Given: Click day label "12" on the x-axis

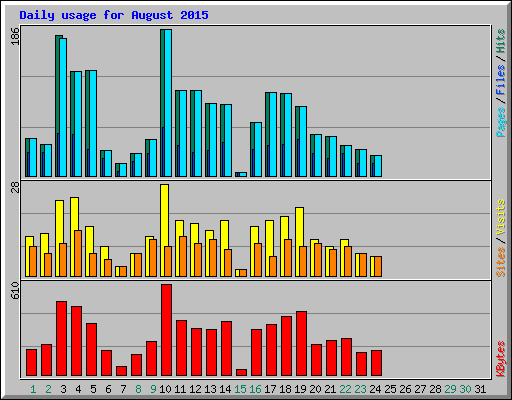Looking at the screenshot, I should pos(195,389).
